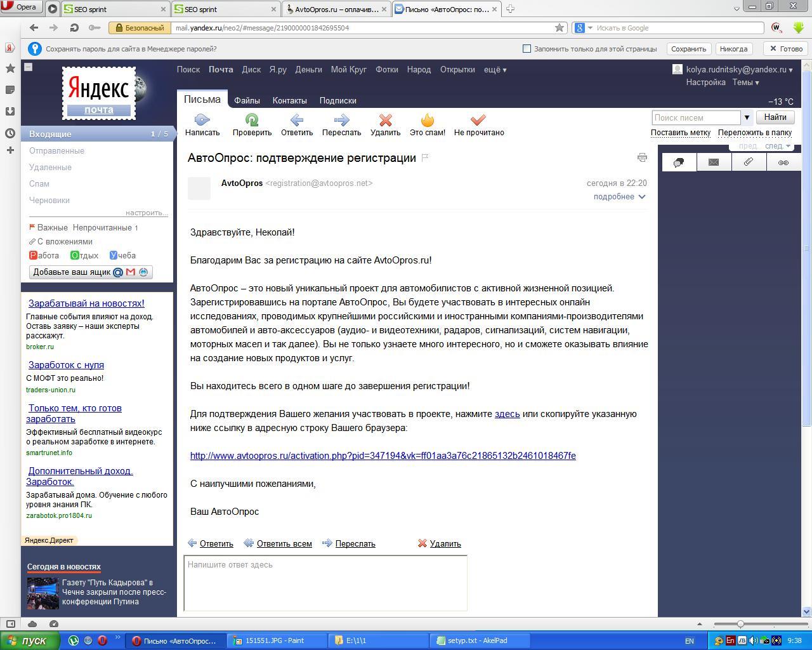Open the Opera sidebar bookmarks star panel
This screenshot has width=812, height=650.
(10, 69)
